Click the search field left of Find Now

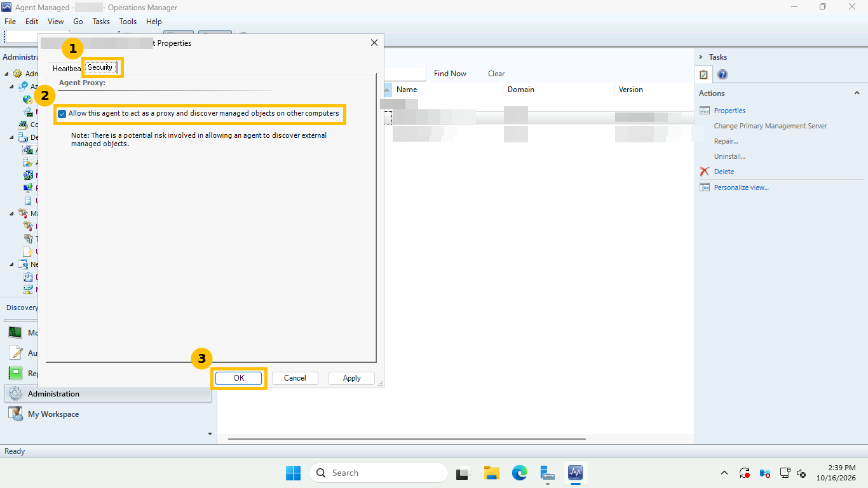[405, 74]
